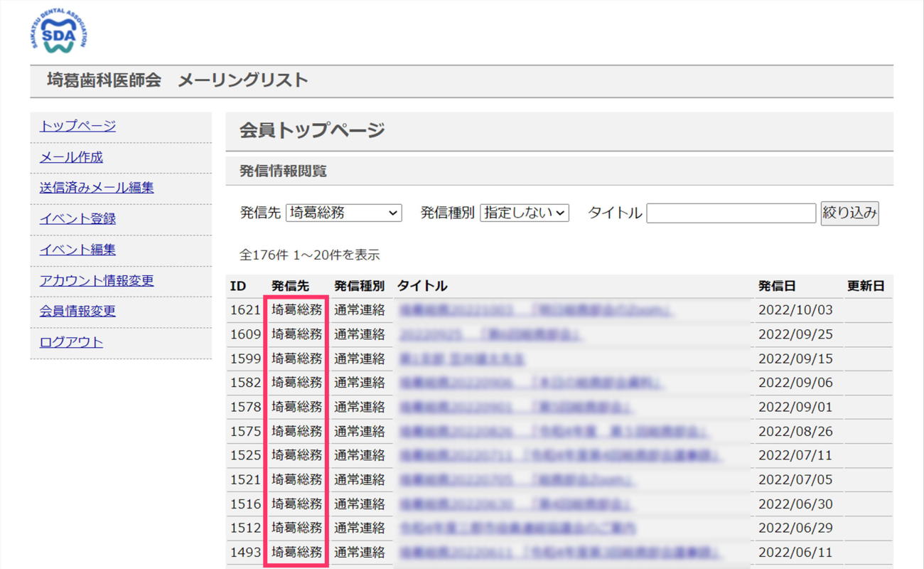Click the SDA logo icon
The width and height of the screenshot is (924, 569).
(59, 31)
